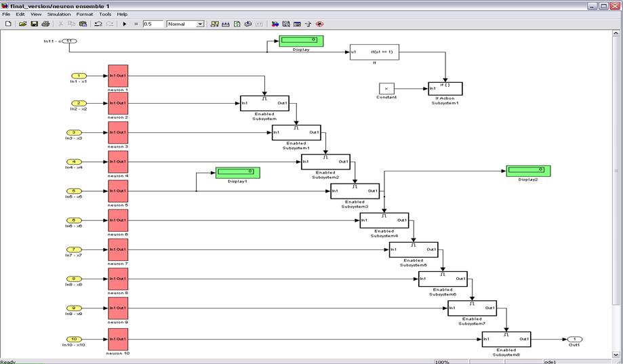Click the Open file folder icon

coord(22,24)
